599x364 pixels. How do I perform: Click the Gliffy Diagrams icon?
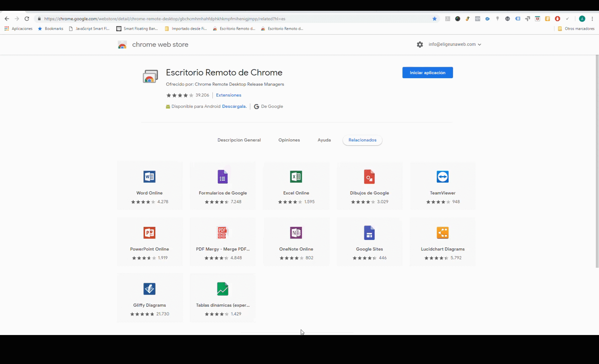(149, 289)
